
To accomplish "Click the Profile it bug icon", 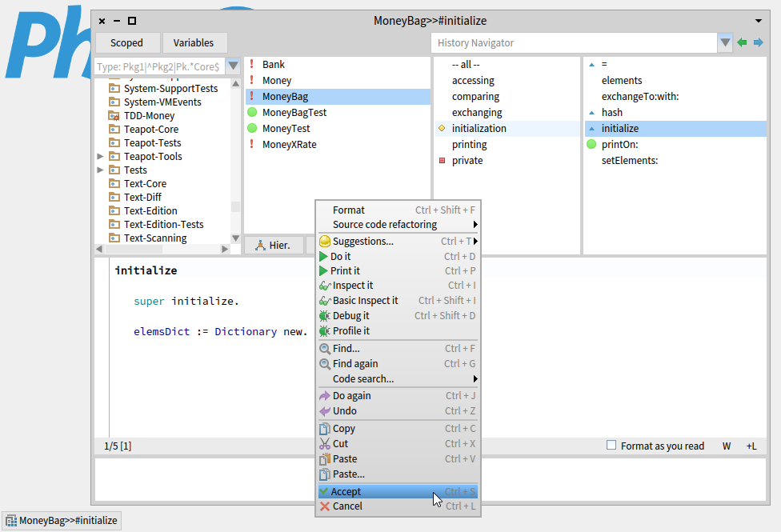I will tap(325, 330).
